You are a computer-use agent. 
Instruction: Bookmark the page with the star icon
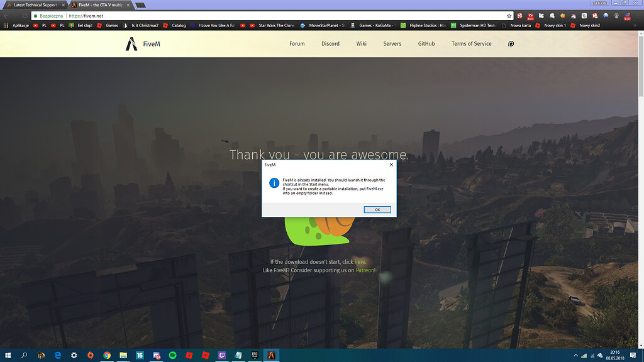509,16
